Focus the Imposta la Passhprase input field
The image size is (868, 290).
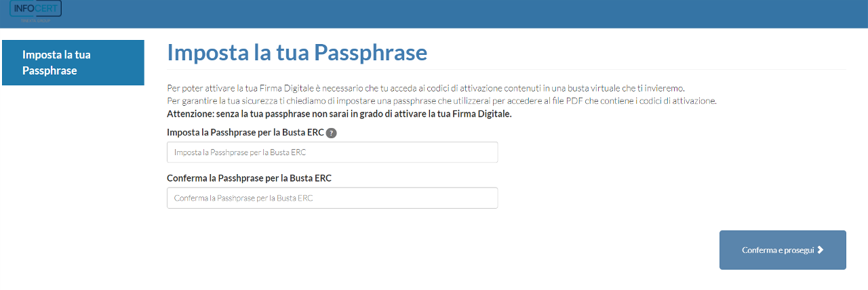332,152
